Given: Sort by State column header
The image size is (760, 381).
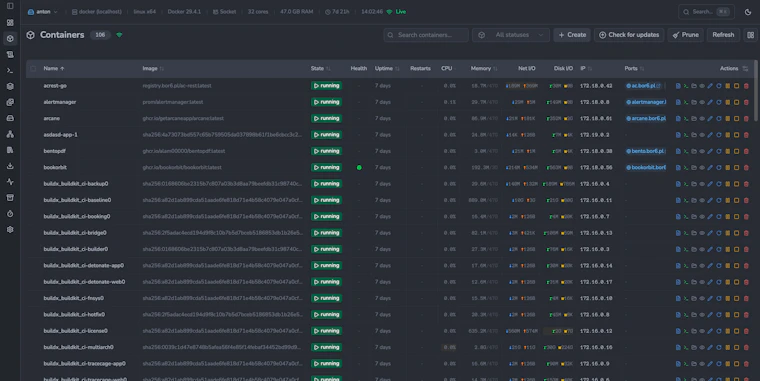Looking at the screenshot, I should coord(320,68).
